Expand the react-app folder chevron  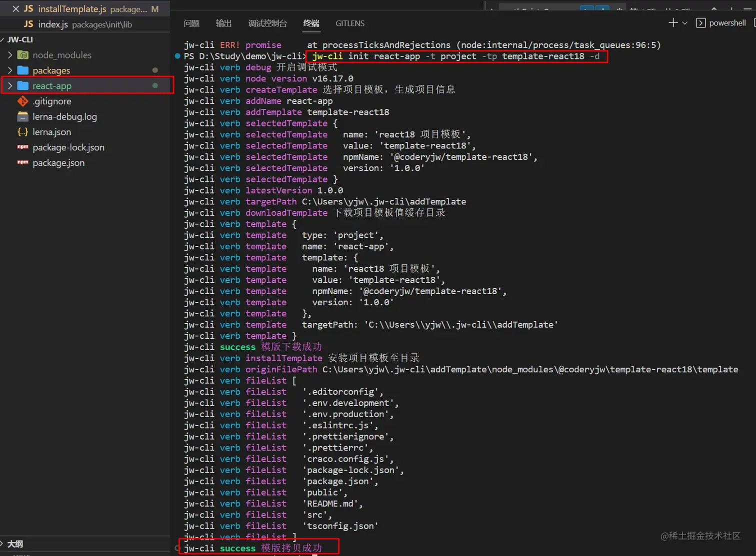[x=10, y=86]
